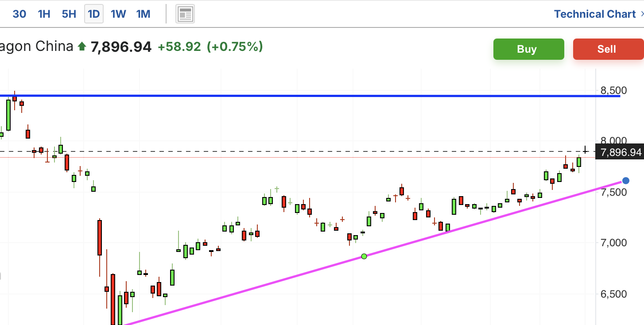Click the 8,500 price axis label
Viewport: 644px width, 325px height.
tap(613, 90)
